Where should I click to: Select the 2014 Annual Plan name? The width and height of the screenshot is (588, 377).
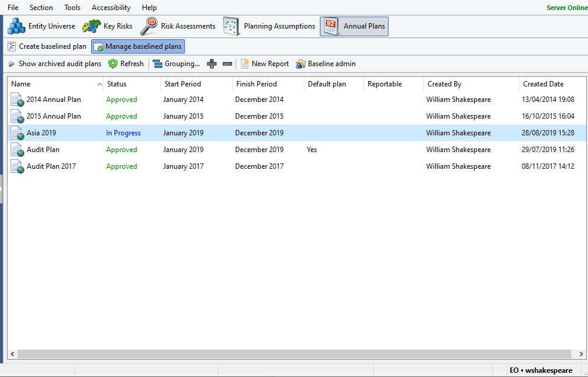(x=54, y=99)
